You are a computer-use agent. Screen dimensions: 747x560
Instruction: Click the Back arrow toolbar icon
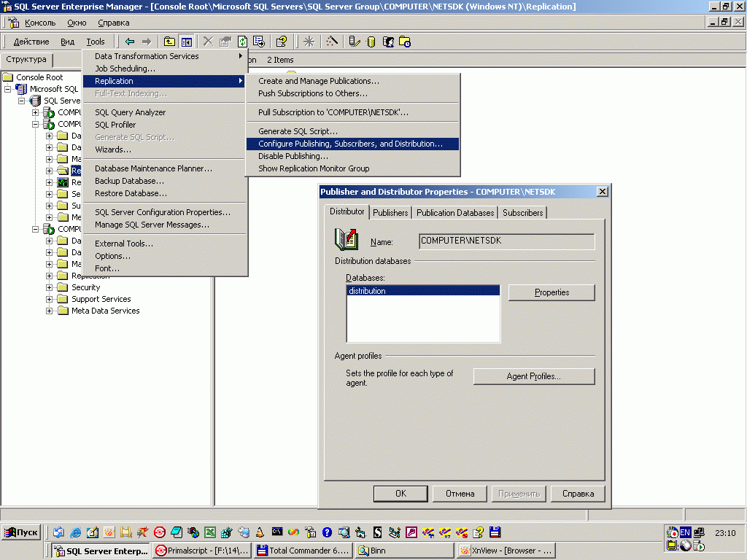point(130,42)
